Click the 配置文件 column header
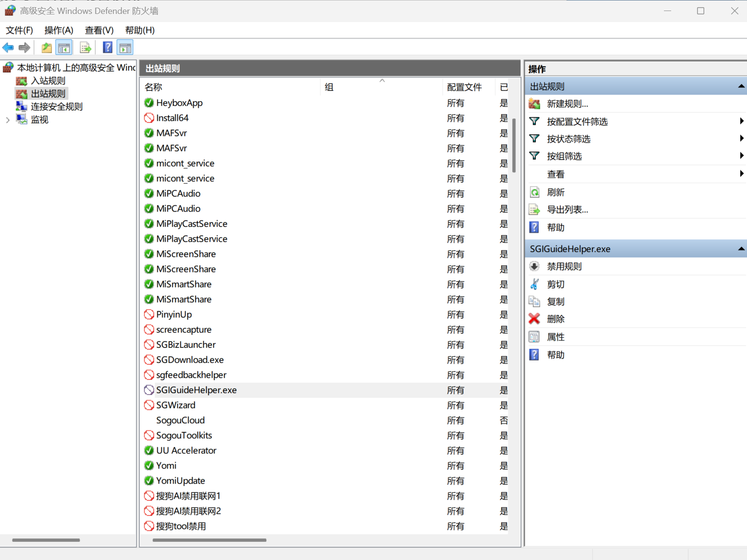 click(x=469, y=87)
